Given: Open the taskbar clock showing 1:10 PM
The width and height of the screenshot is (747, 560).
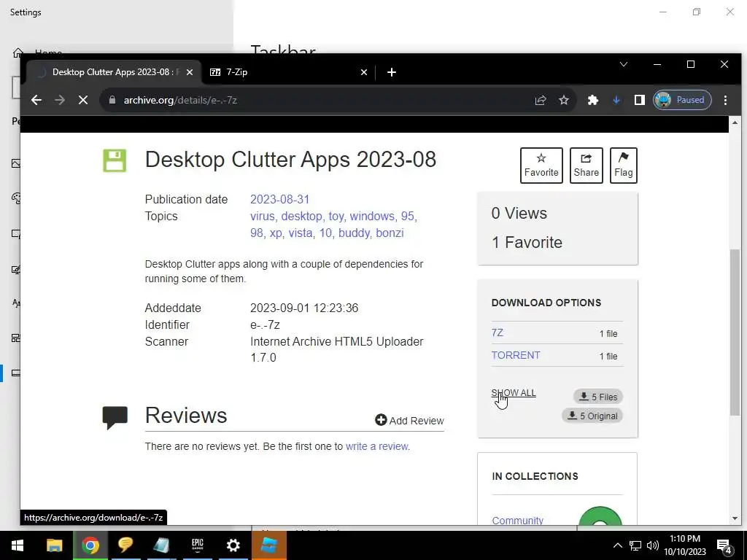Looking at the screenshot, I should click(685, 545).
